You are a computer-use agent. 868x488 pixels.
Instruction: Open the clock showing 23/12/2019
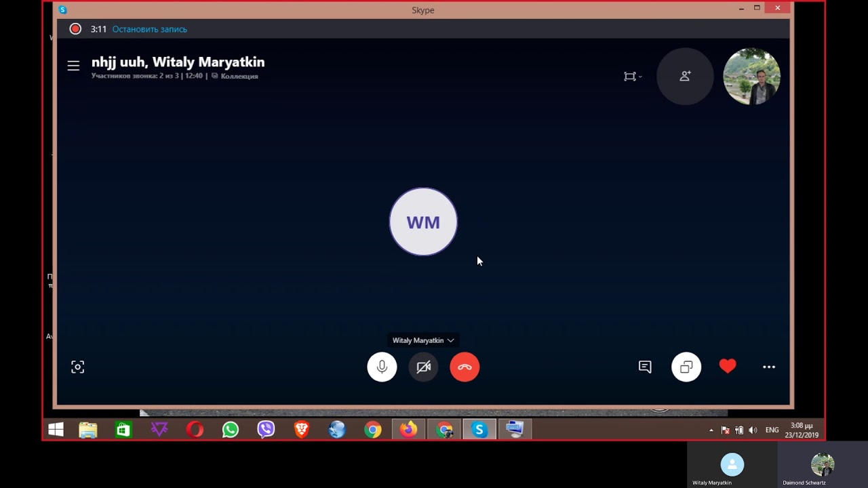click(802, 430)
